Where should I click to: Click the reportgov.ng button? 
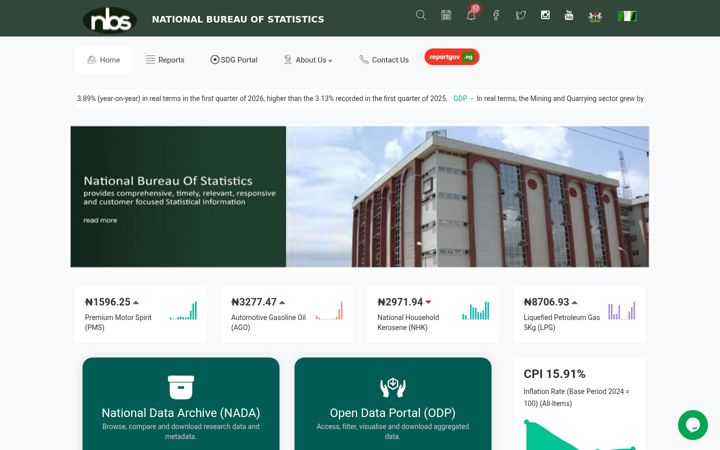[452, 57]
